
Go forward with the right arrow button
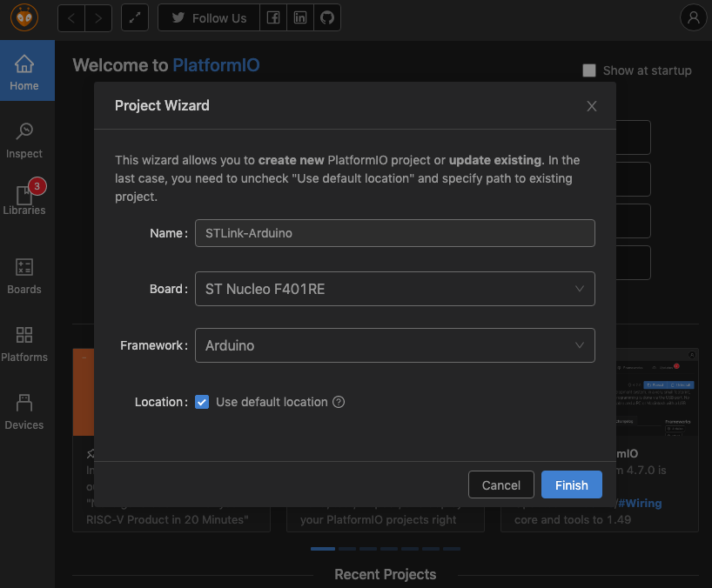point(98,18)
